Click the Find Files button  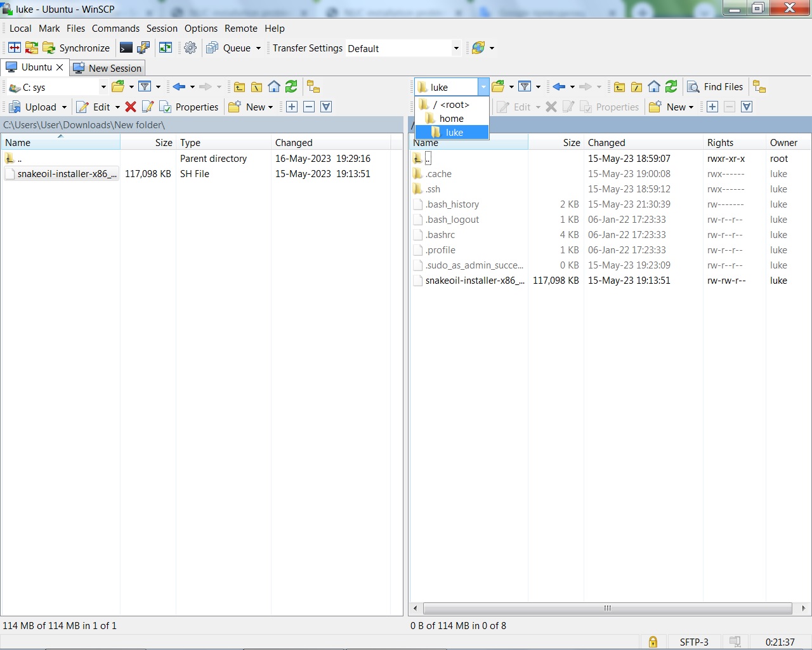pyautogui.click(x=716, y=86)
